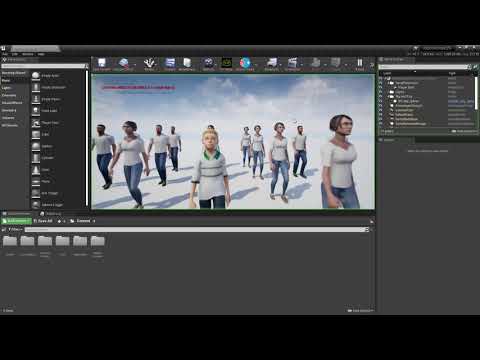Click the Content path breadcrumb
The height and width of the screenshot is (360, 480).
pyautogui.click(x=83, y=221)
